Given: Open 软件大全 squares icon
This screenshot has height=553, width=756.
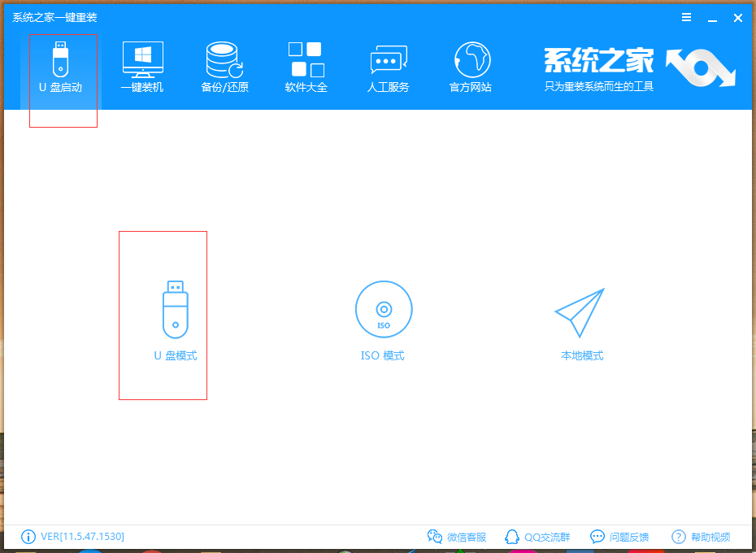Looking at the screenshot, I should [306, 60].
